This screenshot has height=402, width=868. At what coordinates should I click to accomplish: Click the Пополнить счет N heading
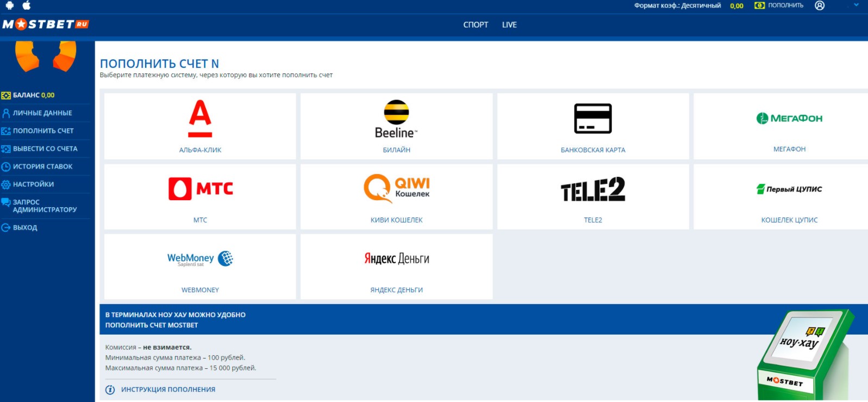coord(159,64)
